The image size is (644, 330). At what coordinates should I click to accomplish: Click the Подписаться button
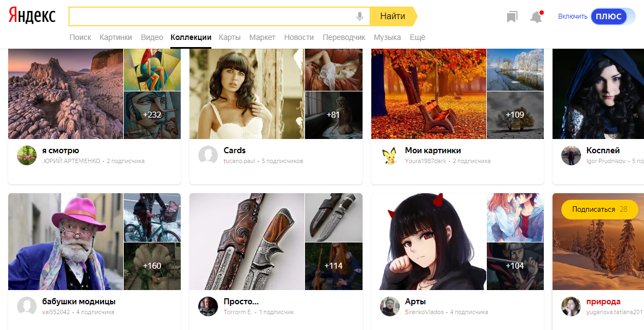pos(593,210)
